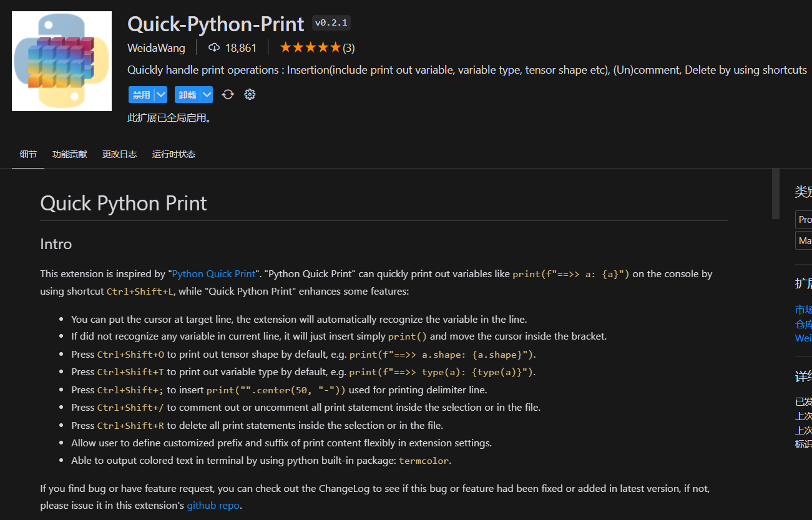Click the 18,861 install count
This screenshot has height=520, width=812.
pos(241,48)
